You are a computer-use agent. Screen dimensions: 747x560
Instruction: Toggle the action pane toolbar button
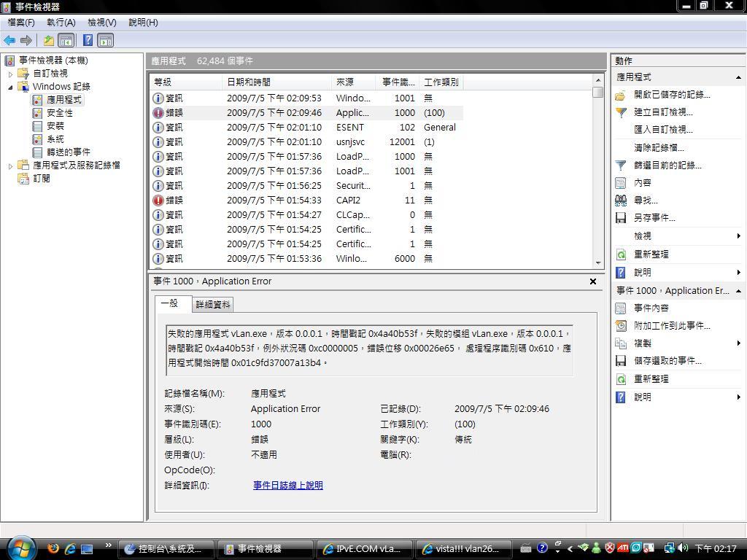tap(106, 41)
